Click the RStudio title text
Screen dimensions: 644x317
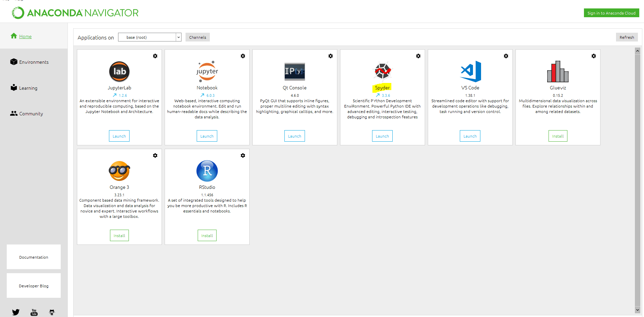(x=207, y=187)
